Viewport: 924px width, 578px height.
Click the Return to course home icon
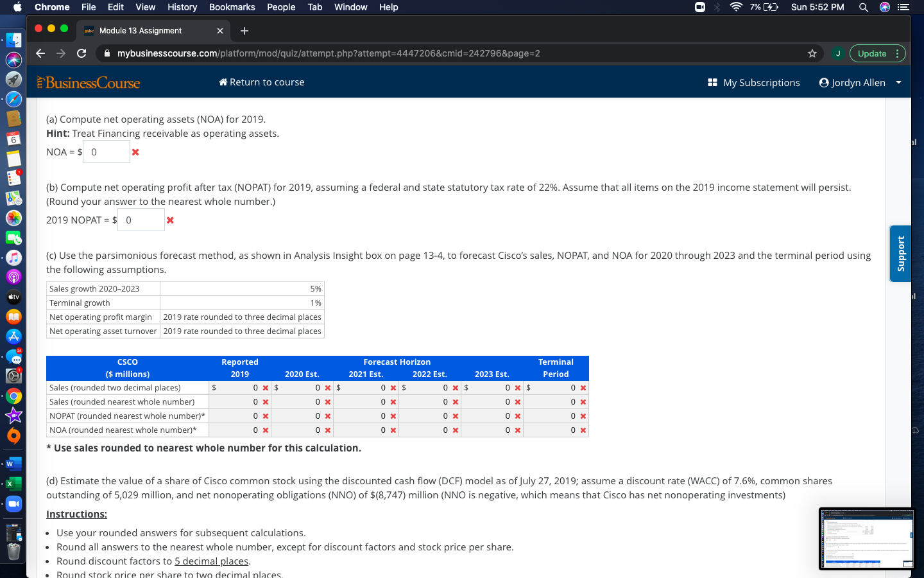click(224, 82)
